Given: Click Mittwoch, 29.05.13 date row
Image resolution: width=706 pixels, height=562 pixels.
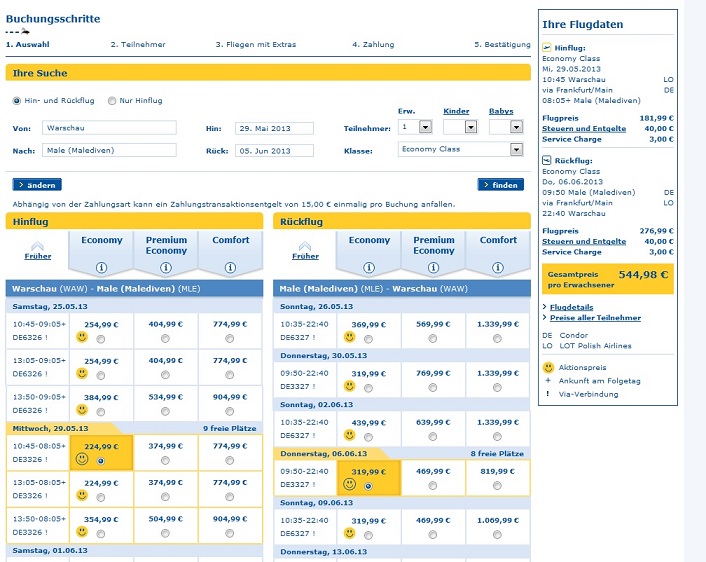Looking at the screenshot, I should pos(134,428).
